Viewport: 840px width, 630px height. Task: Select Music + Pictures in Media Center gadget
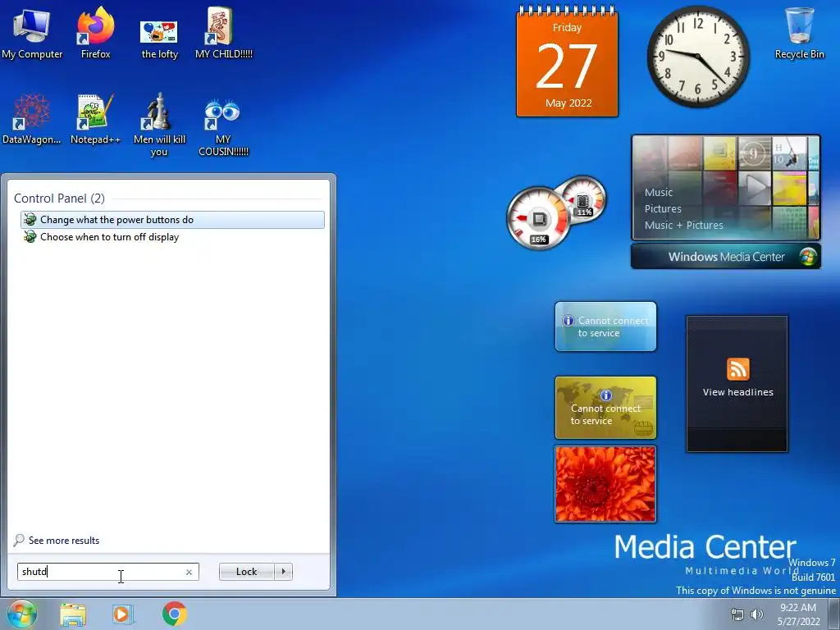(683, 226)
